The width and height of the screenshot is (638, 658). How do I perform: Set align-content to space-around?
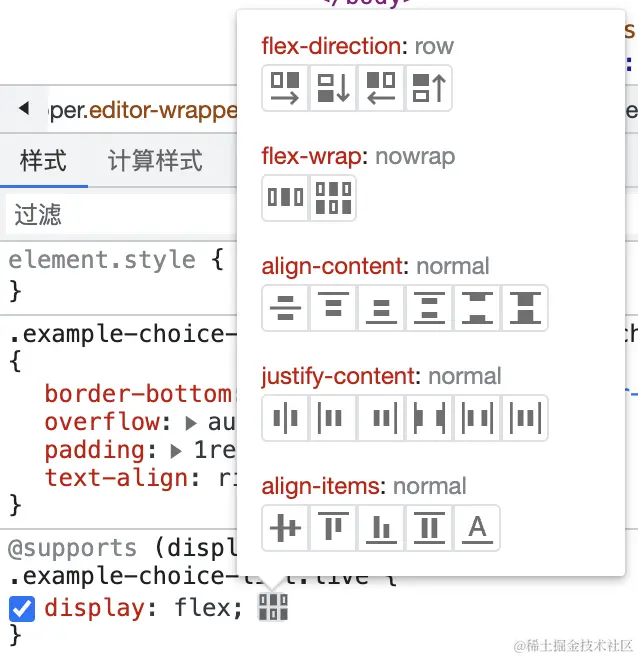[429, 308]
